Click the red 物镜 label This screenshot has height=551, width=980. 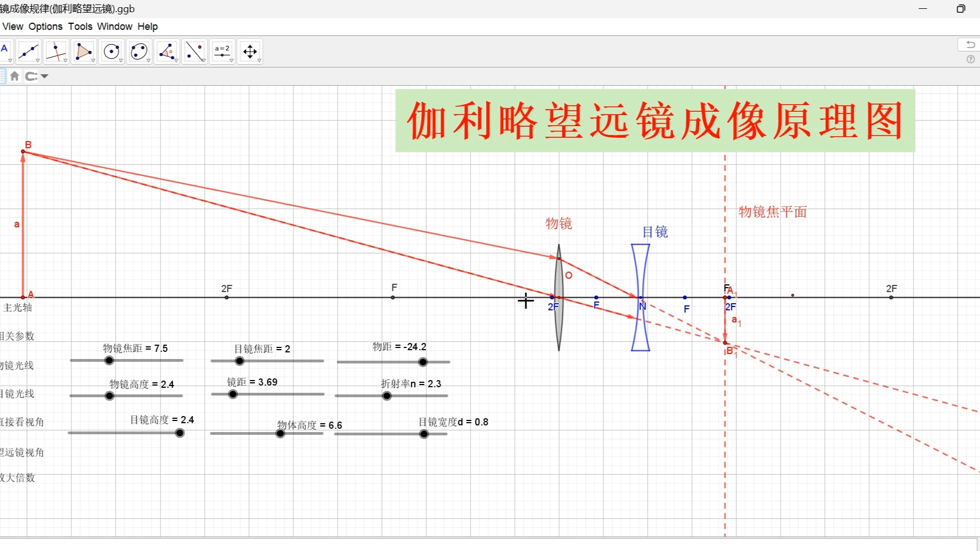(559, 223)
